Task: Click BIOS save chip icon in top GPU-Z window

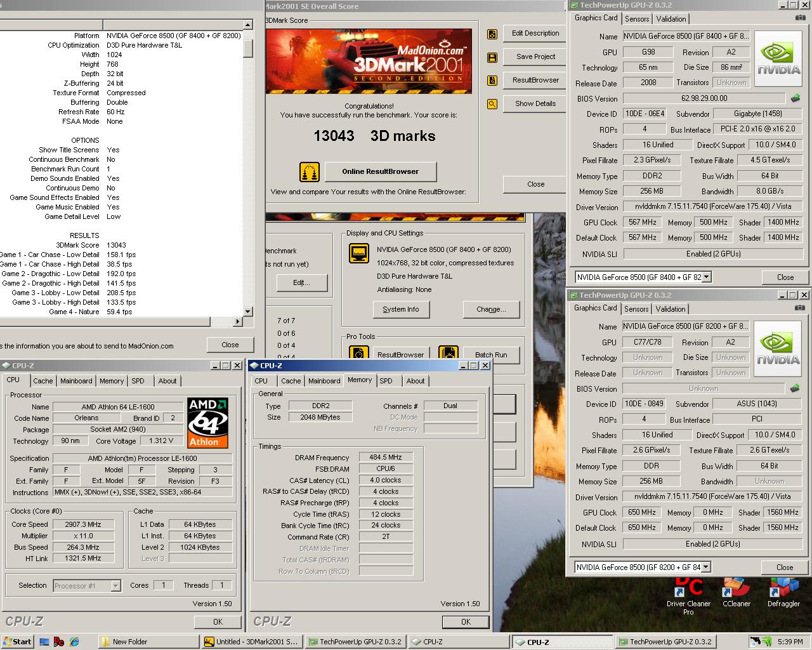Action: click(796, 98)
